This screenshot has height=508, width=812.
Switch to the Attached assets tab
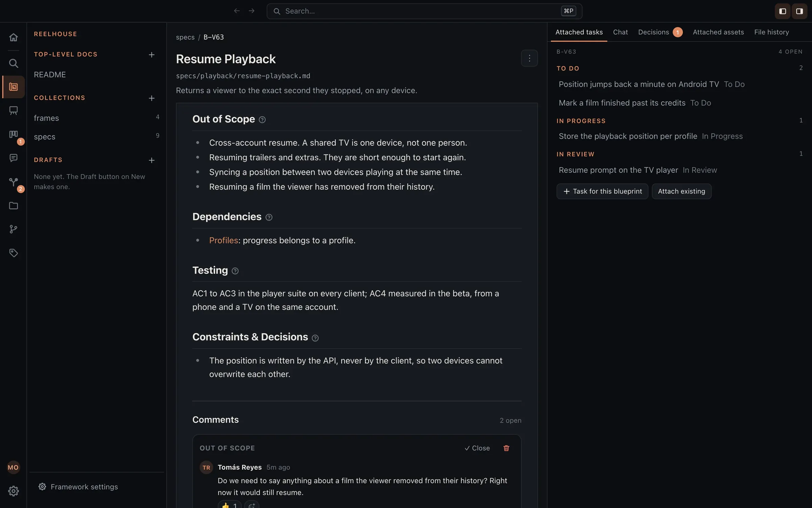(x=718, y=32)
